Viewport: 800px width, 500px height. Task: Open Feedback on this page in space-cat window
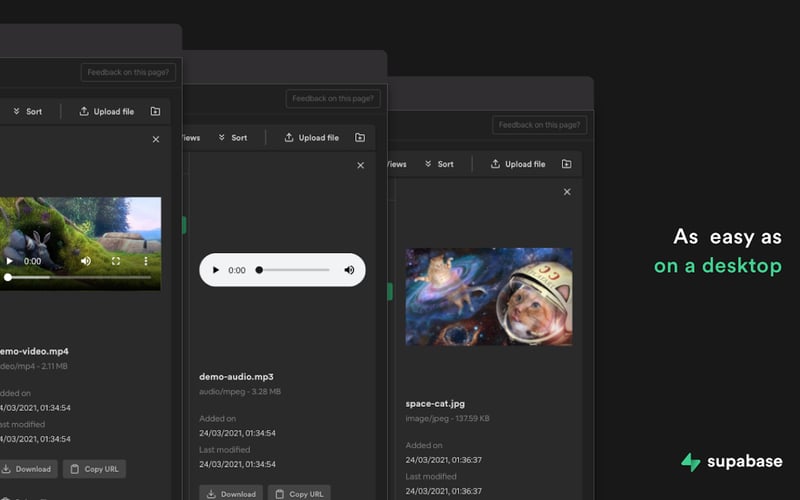tap(539, 125)
